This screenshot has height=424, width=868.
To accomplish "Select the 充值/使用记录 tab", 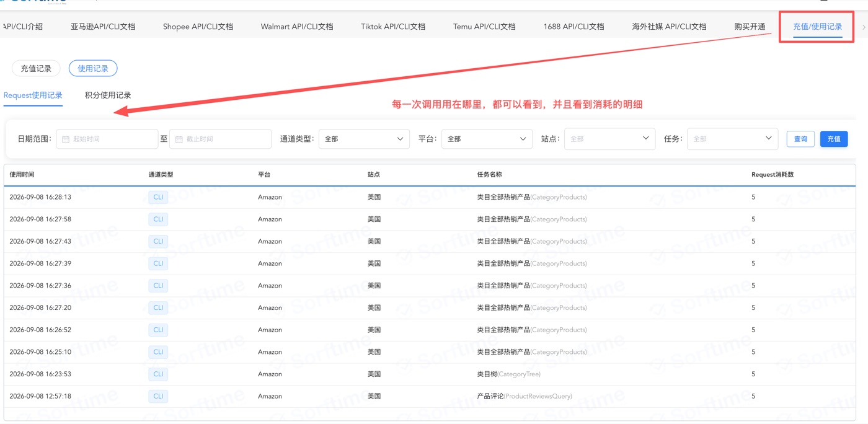I will coord(817,27).
